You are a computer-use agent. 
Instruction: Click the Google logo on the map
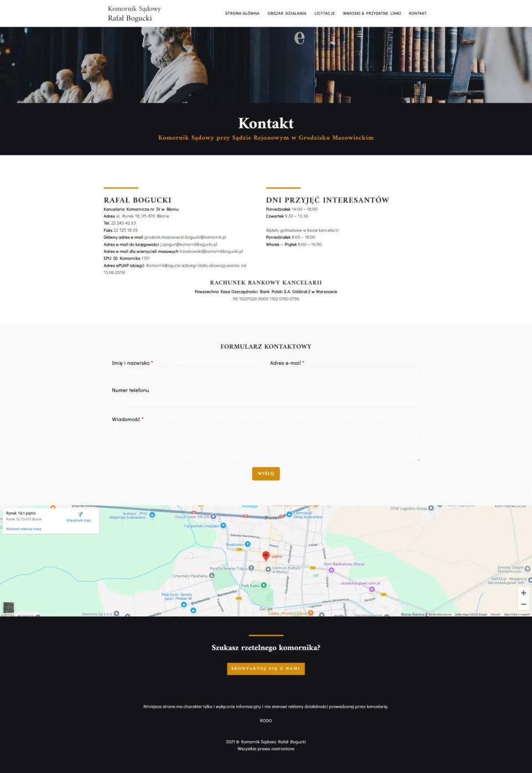[x=266, y=609]
